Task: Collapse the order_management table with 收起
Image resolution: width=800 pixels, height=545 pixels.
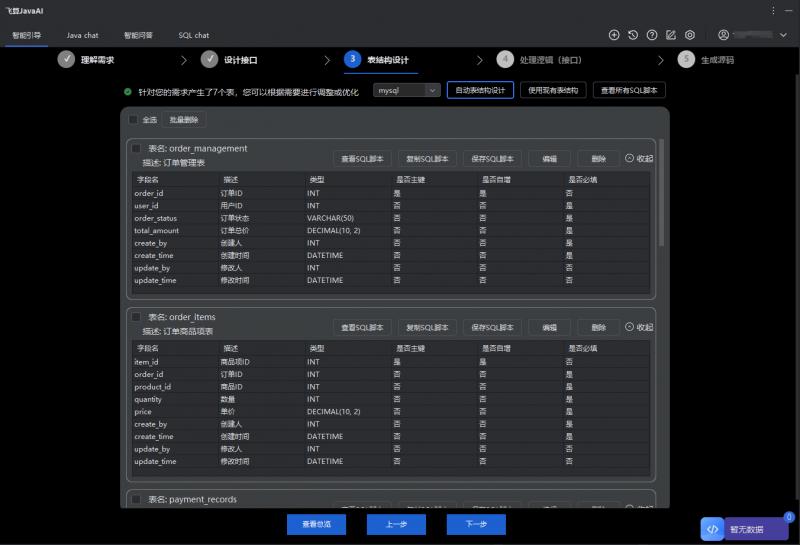Action: [x=638, y=158]
